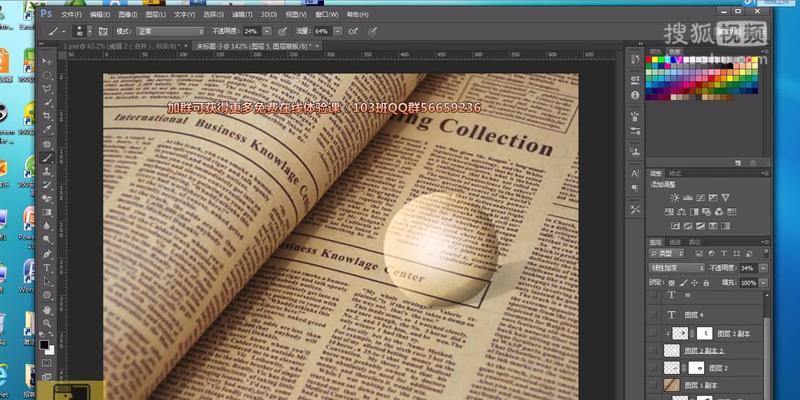
Task: Add a Levels adjustment
Action: click(688, 197)
